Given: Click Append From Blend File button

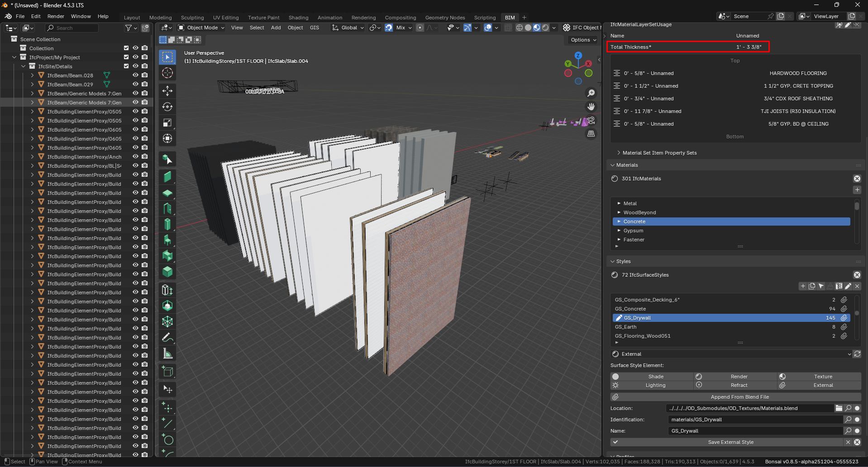Looking at the screenshot, I should tap(739, 397).
